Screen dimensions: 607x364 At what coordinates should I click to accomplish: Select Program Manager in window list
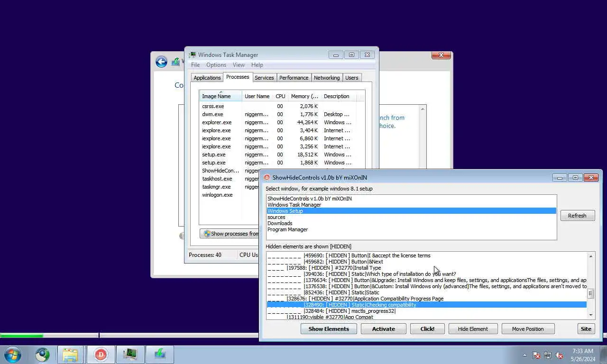point(411,229)
